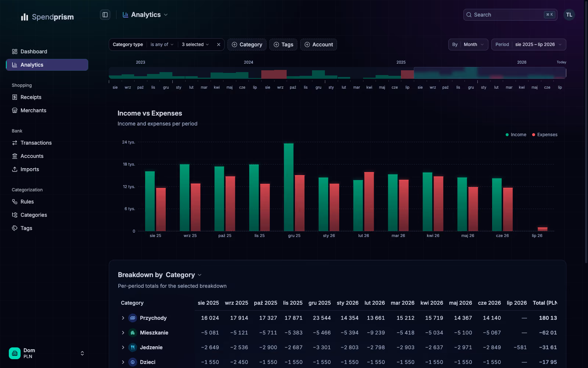This screenshot has width=588, height=368.
Task: Open Merchants in the sidebar
Action: pos(47,110)
